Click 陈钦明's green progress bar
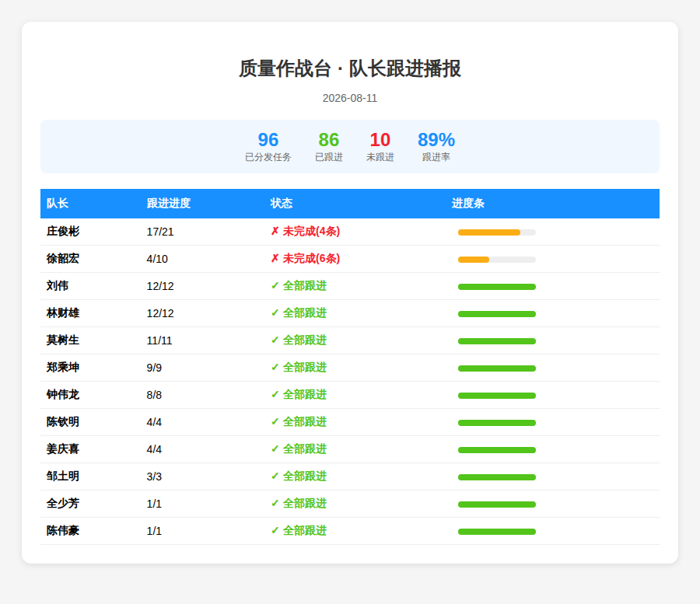700x604 pixels. [497, 423]
